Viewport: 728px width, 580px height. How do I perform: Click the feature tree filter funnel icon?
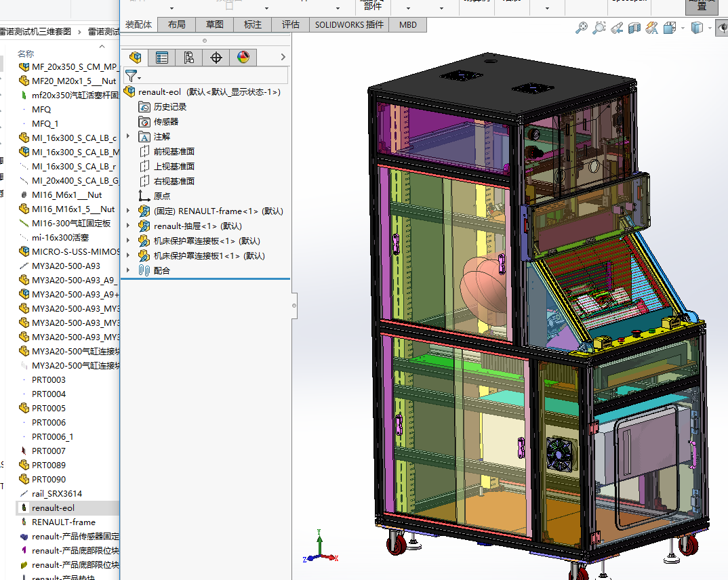pyautogui.click(x=132, y=76)
